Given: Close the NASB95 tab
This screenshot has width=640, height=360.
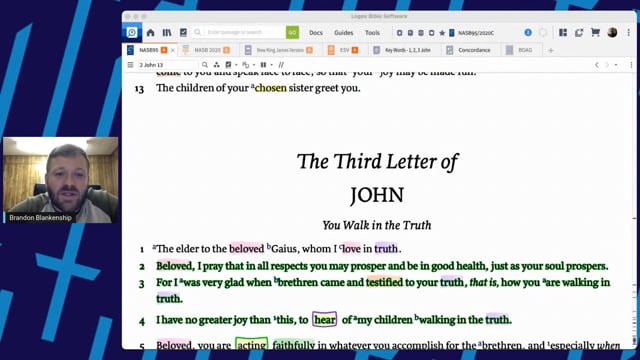Looking at the screenshot, I should (x=173, y=50).
